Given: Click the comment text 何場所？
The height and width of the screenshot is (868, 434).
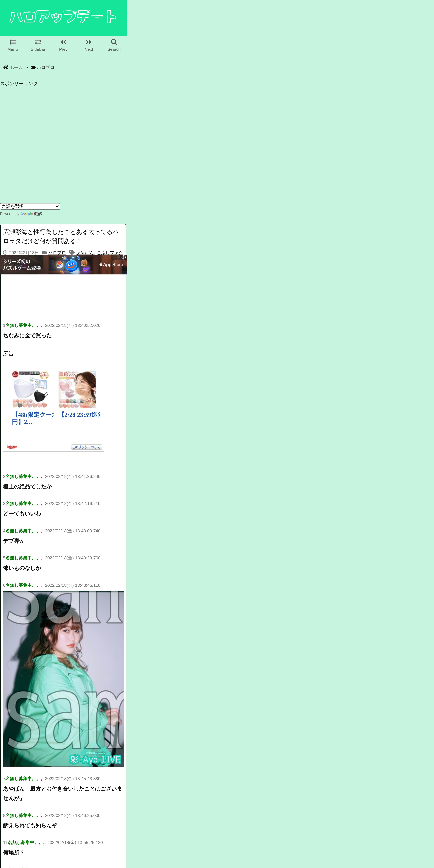Looking at the screenshot, I should click(x=14, y=852).
